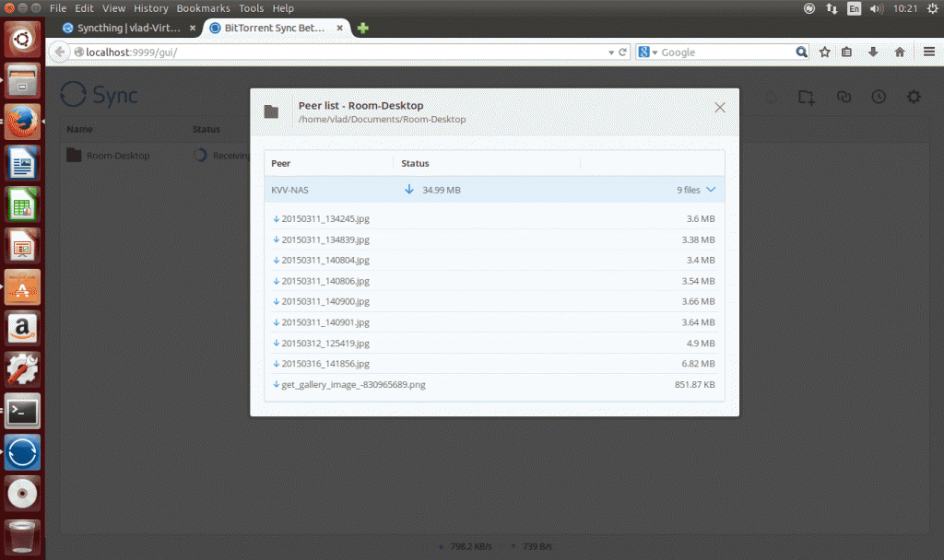Open the Add Folder icon in the toolbar
This screenshot has height=560, width=944.
[x=806, y=96]
